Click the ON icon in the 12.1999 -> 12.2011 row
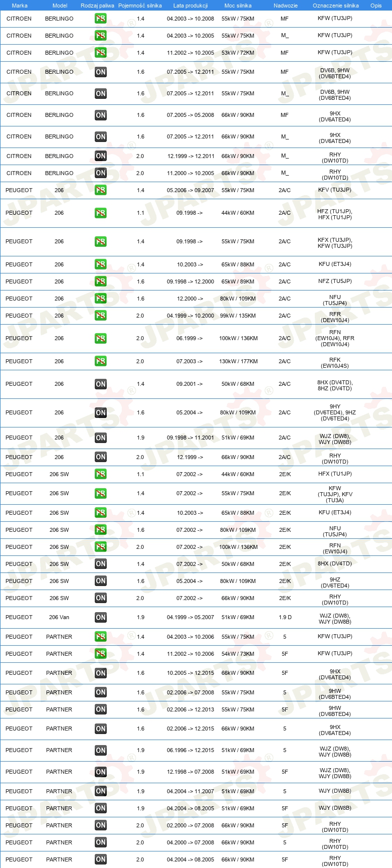The width and height of the screenshot is (392, 868). 101,156
